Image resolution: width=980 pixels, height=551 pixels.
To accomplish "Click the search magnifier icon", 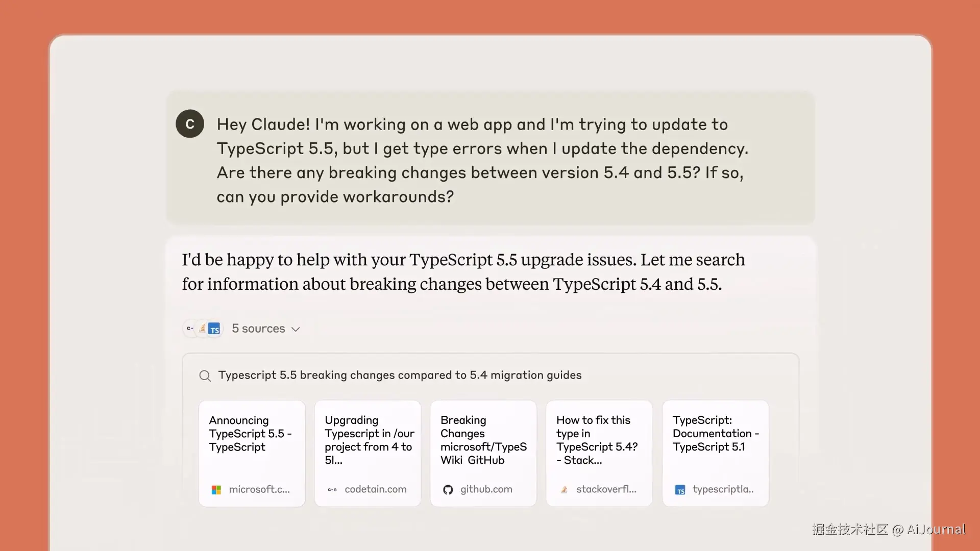I will click(x=205, y=376).
